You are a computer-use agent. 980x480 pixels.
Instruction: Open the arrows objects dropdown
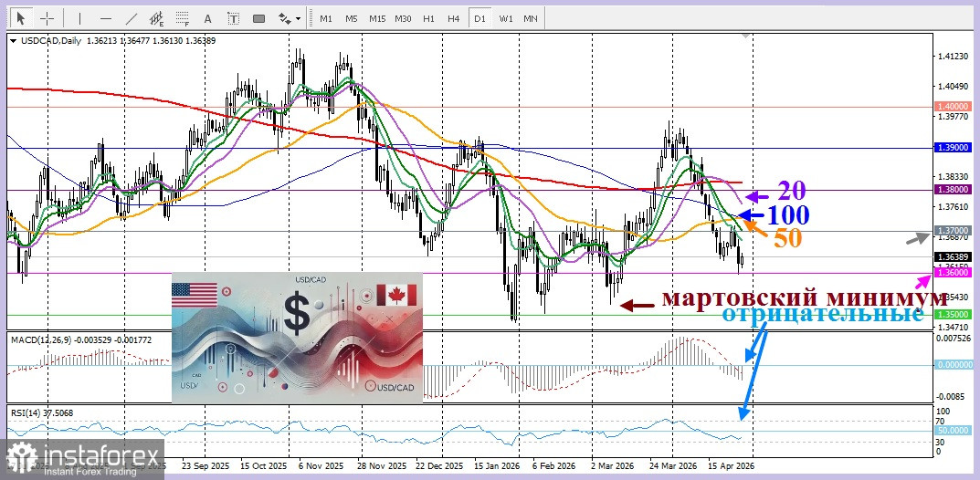(x=290, y=18)
